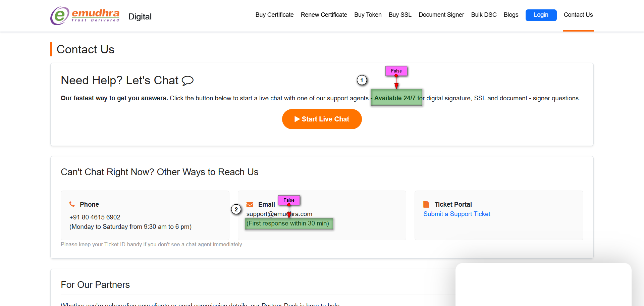The image size is (644, 306).
Task: Open the Buy Token page
Action: tap(368, 15)
